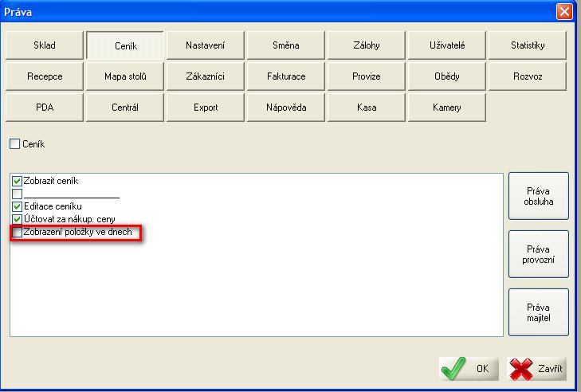Enable Zobrazení položky ve dnech
Image resolution: width=581 pixels, height=392 pixels.
click(x=18, y=232)
